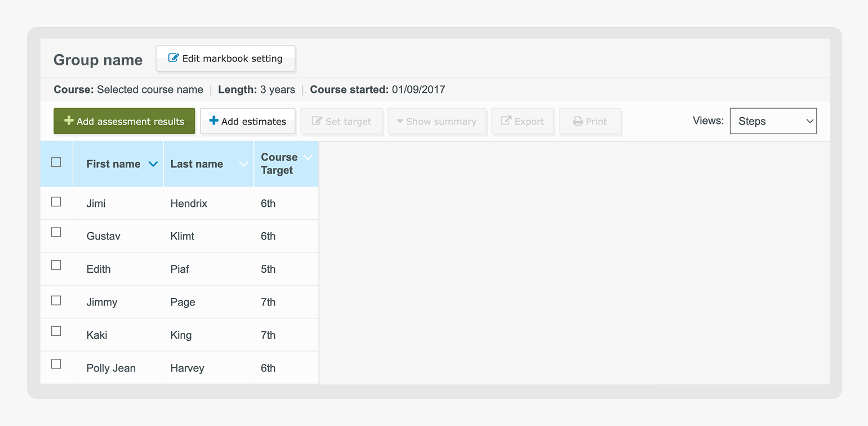This screenshot has height=426, width=868.
Task: Click the Show summary caret icon
Action: (400, 121)
